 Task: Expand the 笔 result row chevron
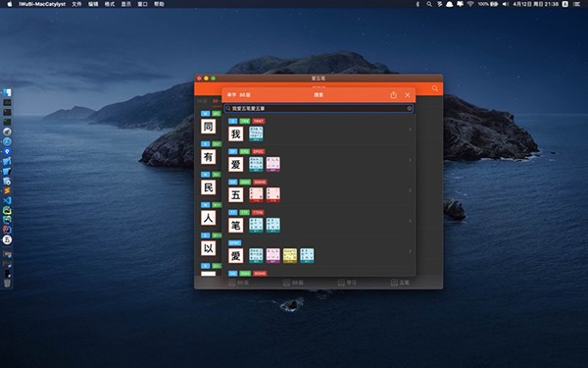(410, 221)
